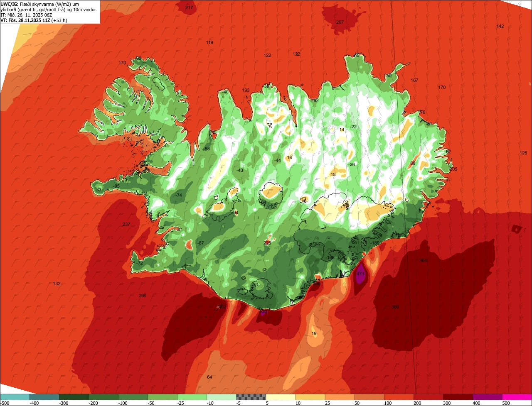
Task: Click the header title line 'UWC/IG: Flæði skynvarma'
Action: pos(39,4)
